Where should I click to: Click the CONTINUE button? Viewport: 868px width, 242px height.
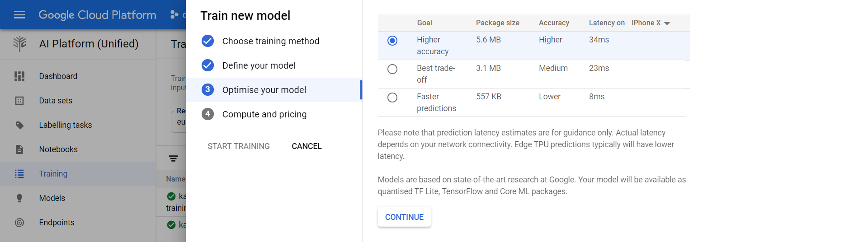click(404, 217)
